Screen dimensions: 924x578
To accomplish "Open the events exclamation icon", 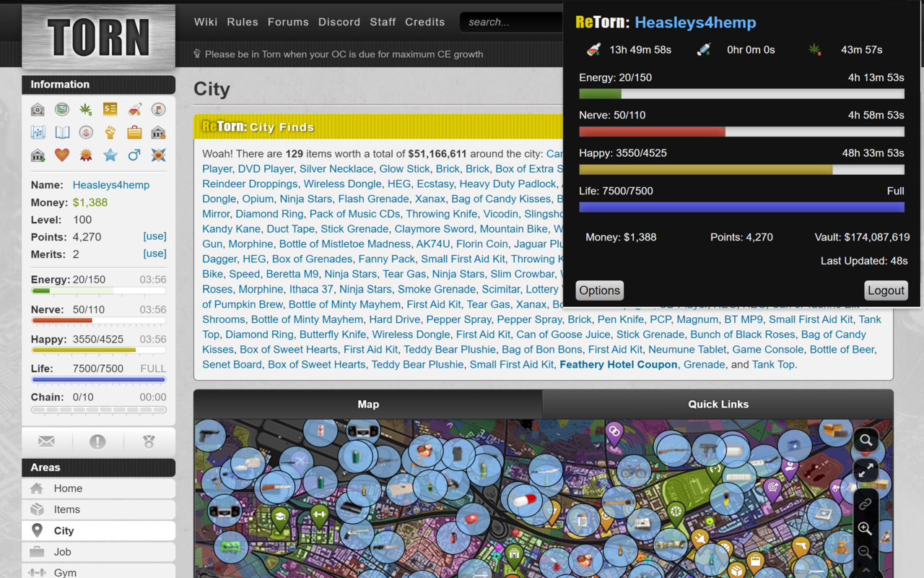I will [97, 441].
